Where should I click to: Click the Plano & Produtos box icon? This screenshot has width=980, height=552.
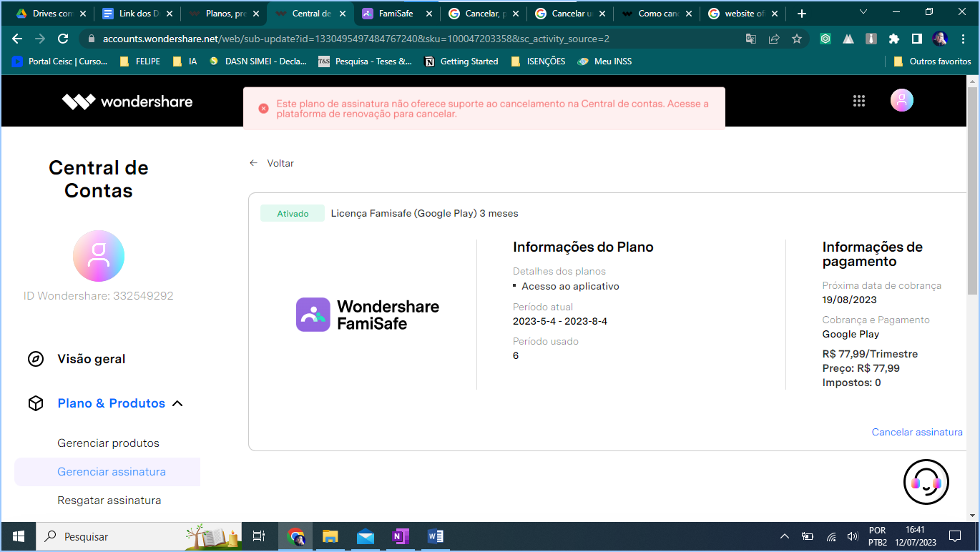click(36, 403)
